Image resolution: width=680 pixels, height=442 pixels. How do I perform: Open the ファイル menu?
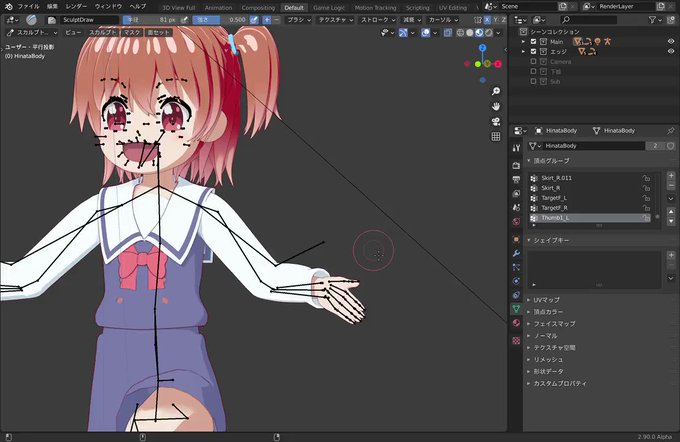pos(28,7)
